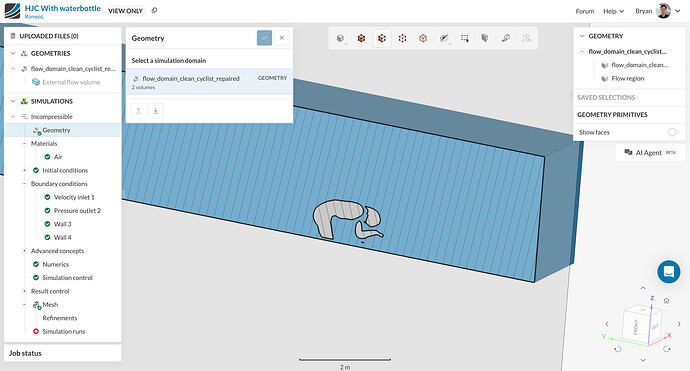The image size is (690, 371).
Task: Click the SimScale logo in the header
Action: 12,11
